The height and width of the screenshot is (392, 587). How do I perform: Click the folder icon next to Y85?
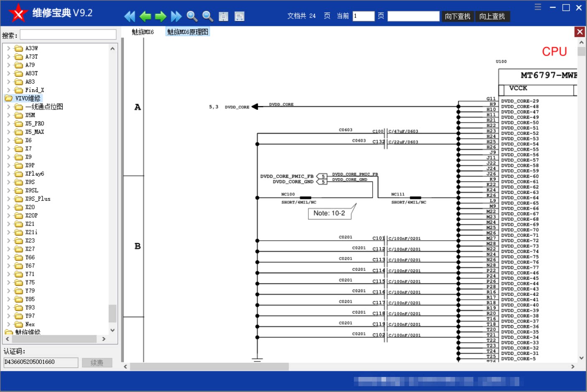pyautogui.click(x=19, y=299)
